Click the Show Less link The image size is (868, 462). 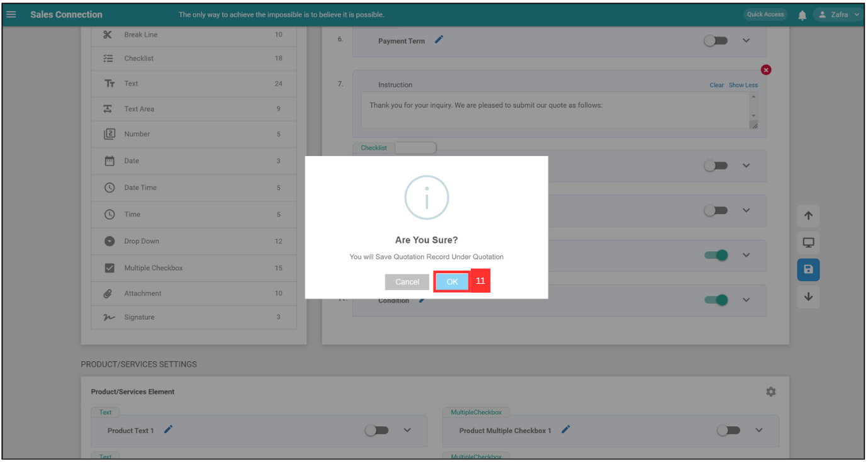[743, 85]
